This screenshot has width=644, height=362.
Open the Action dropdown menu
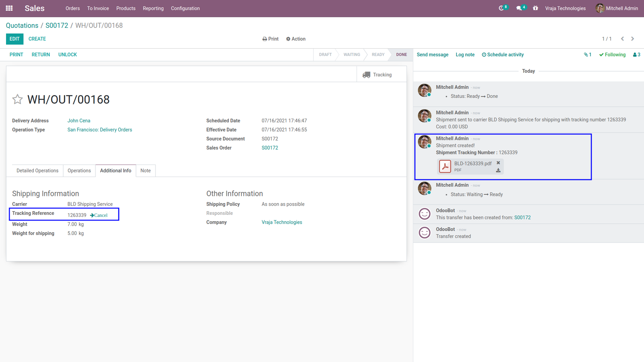(x=296, y=39)
